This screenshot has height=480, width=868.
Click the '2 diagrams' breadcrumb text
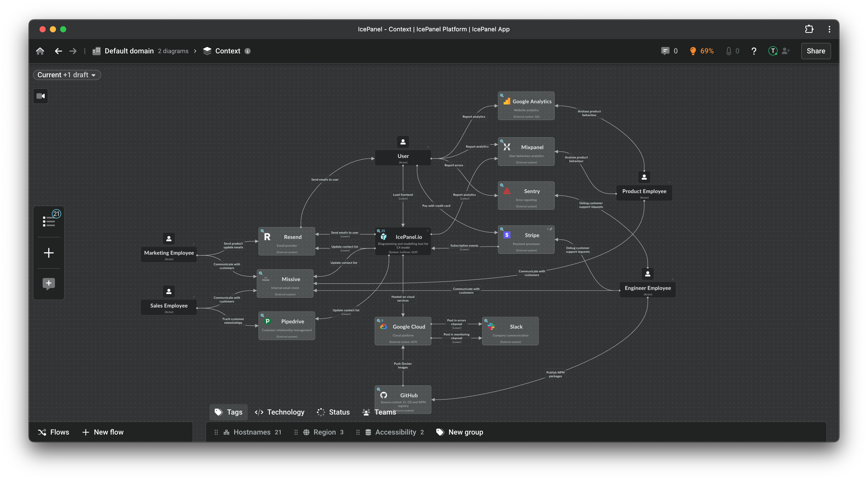[x=173, y=51]
